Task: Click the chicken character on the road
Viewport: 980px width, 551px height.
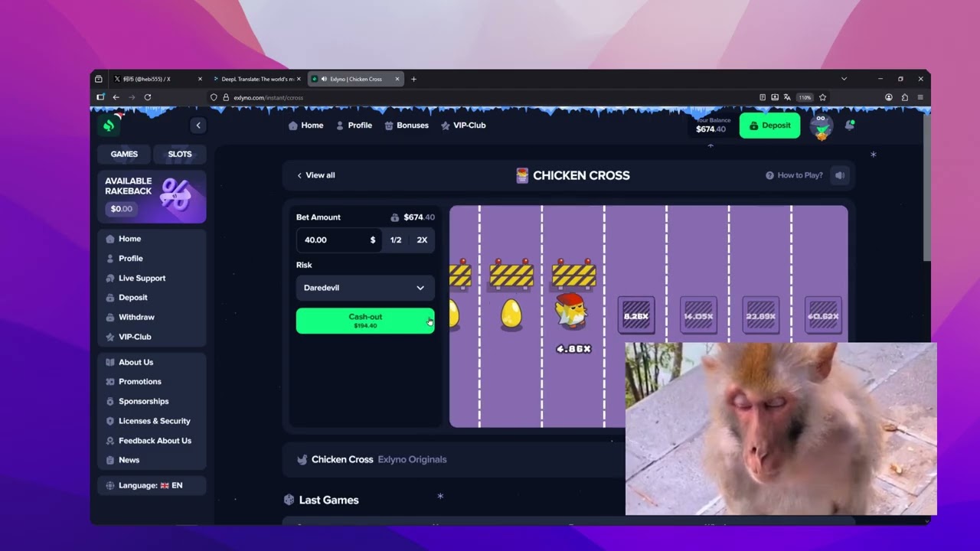Action: pyautogui.click(x=572, y=311)
